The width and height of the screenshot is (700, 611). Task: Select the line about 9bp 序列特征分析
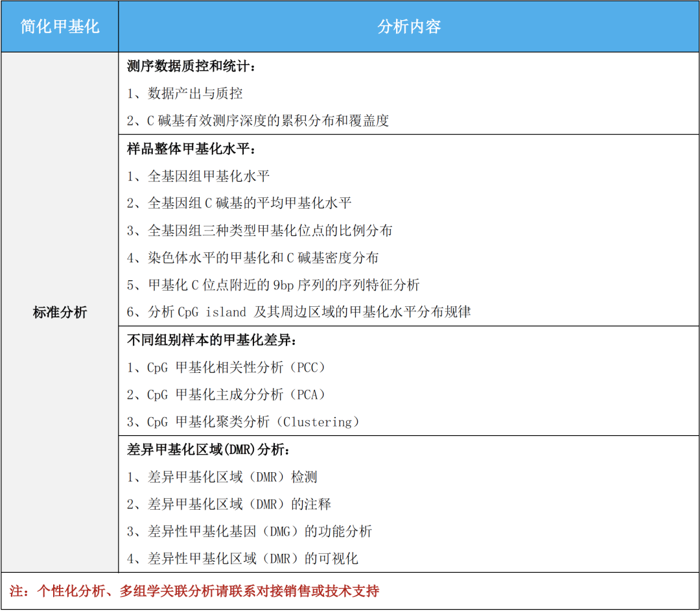(x=274, y=285)
